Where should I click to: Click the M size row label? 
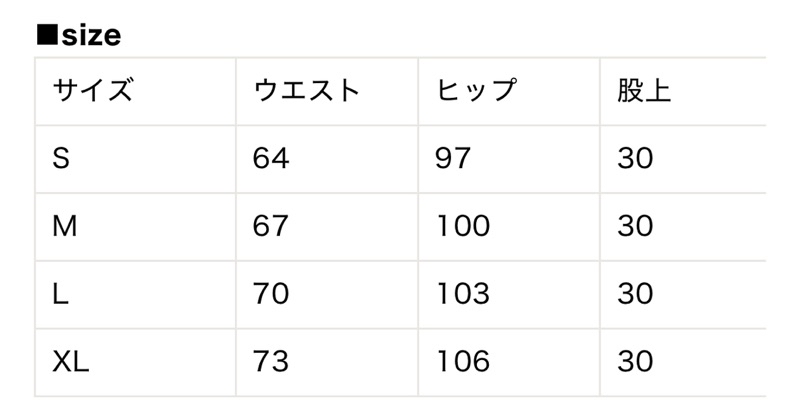coord(65,226)
